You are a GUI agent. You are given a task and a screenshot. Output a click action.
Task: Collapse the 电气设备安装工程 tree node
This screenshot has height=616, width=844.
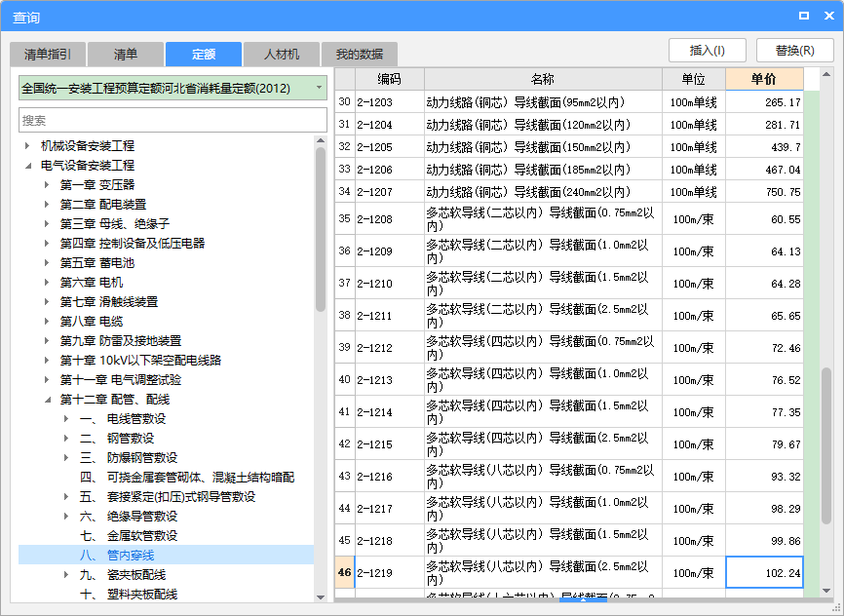pyautogui.click(x=27, y=166)
